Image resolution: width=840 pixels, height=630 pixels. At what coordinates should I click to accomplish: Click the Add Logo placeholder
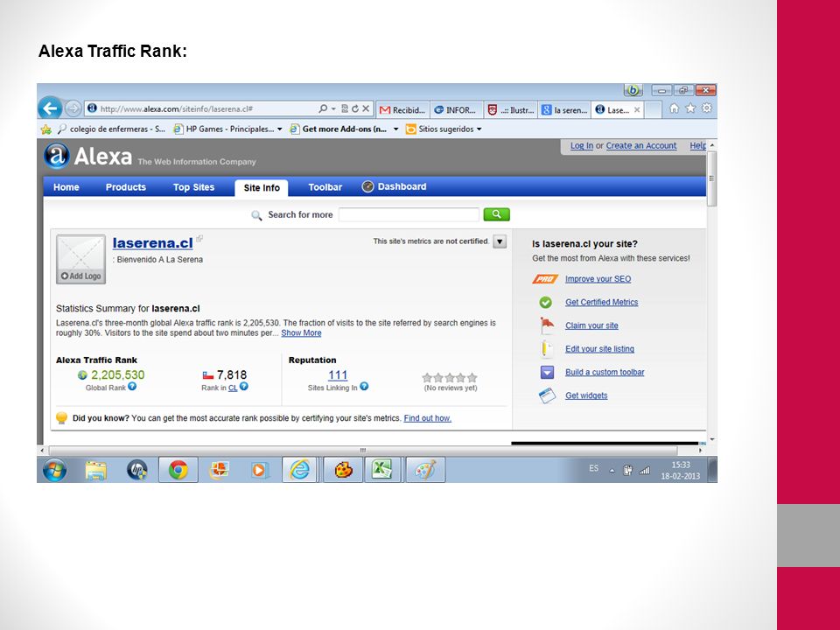coord(80,259)
